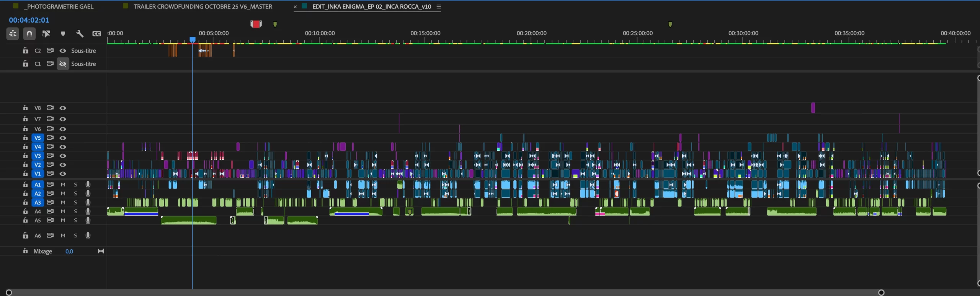The image size is (980, 296).
Task: Toggle the Snap in Timeline magnet icon
Action: [x=29, y=34]
